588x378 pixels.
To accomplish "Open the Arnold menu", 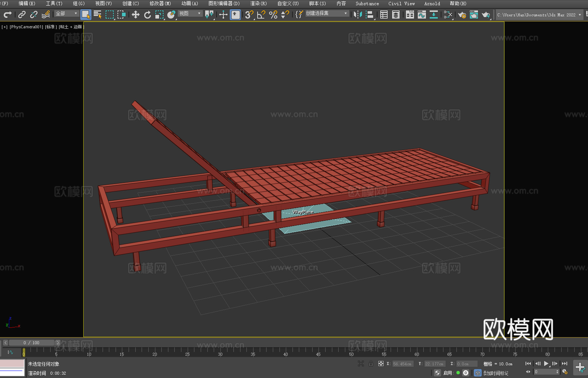I will click(432, 3).
